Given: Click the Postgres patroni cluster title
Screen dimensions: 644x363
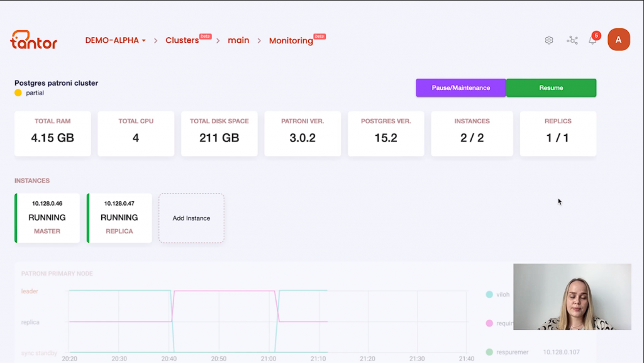Looking at the screenshot, I should (x=56, y=83).
